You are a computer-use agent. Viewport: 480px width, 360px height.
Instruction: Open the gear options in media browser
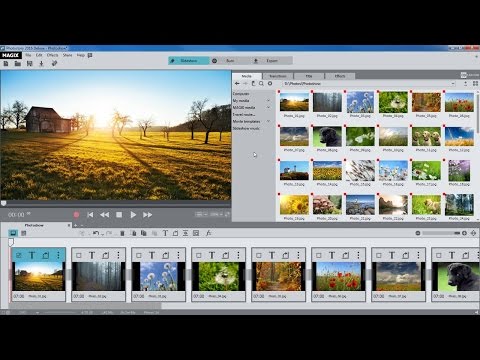(x=270, y=84)
